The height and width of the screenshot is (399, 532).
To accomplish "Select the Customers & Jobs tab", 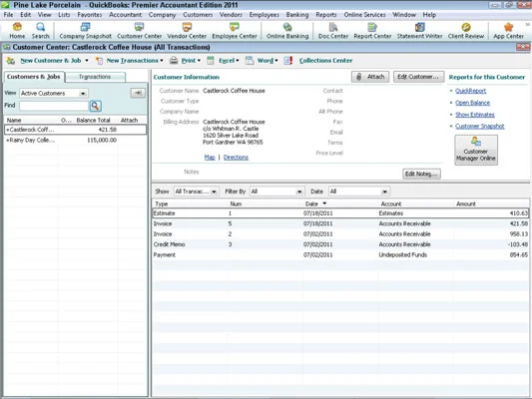I will tap(33, 77).
